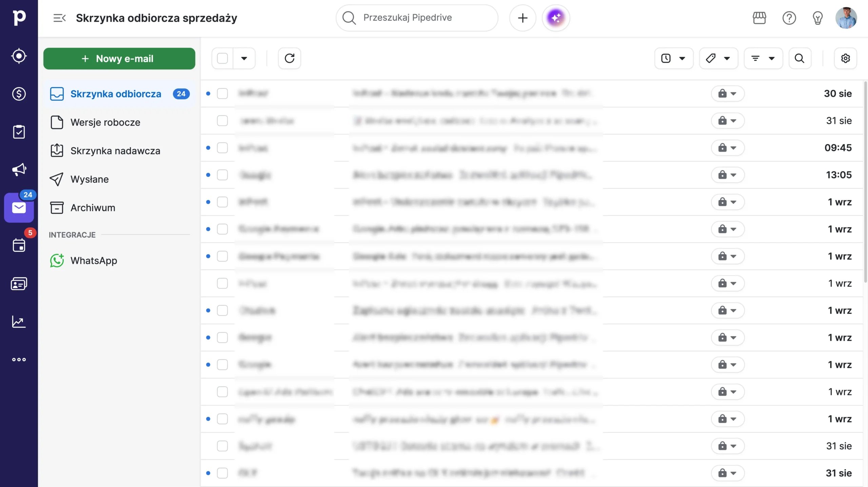Open the lightbulb tips icon

pos(818,18)
